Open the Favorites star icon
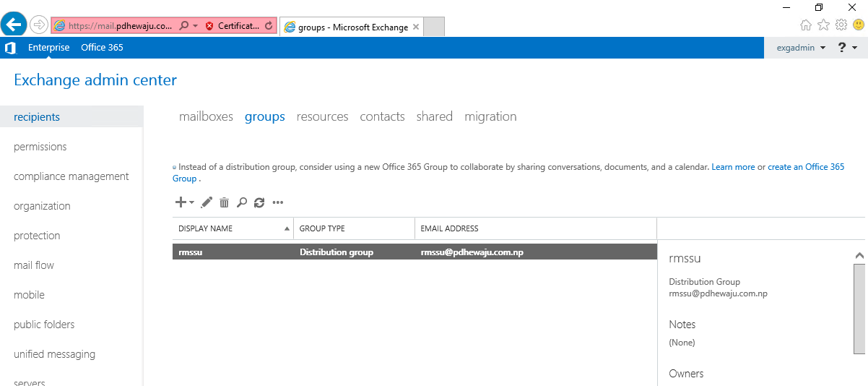 [x=824, y=25]
